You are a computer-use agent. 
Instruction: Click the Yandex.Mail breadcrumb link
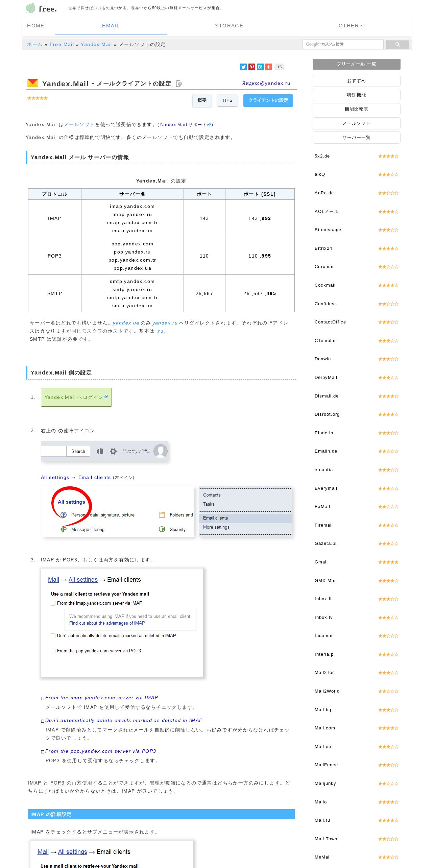click(x=96, y=44)
